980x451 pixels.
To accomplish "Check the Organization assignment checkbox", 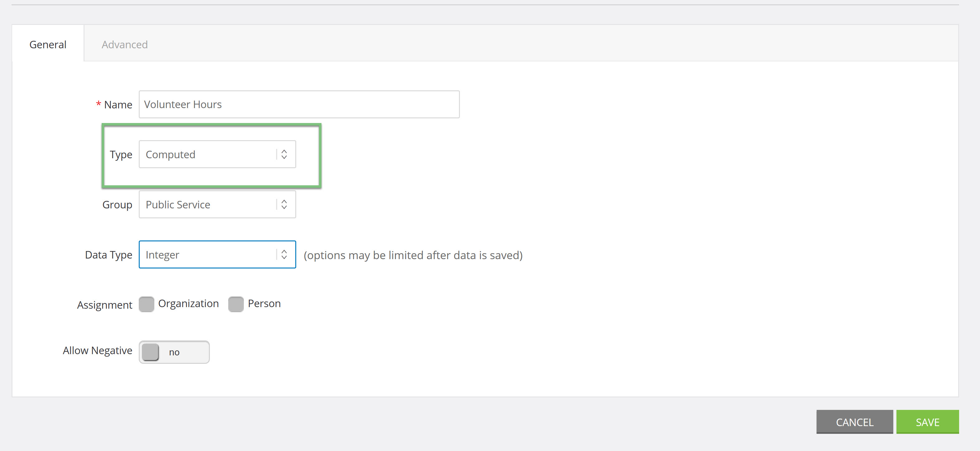I will tap(147, 304).
